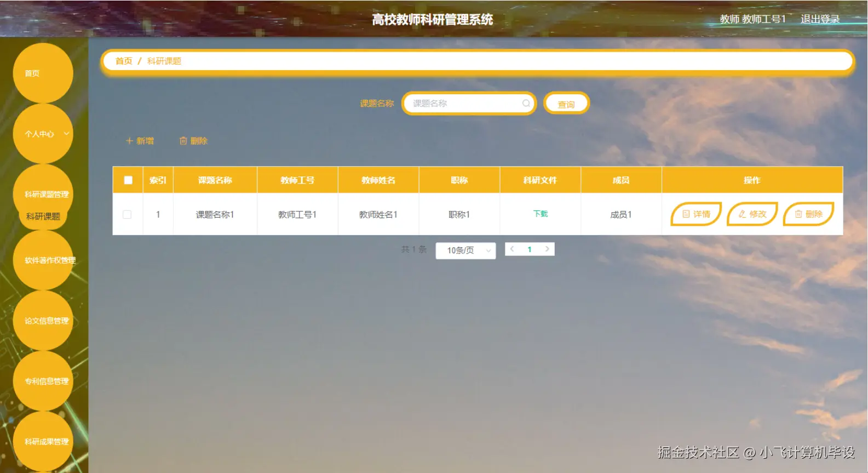The height and width of the screenshot is (473, 868).
Task: Click the 共 1 条 total count text
Action: coord(413,249)
